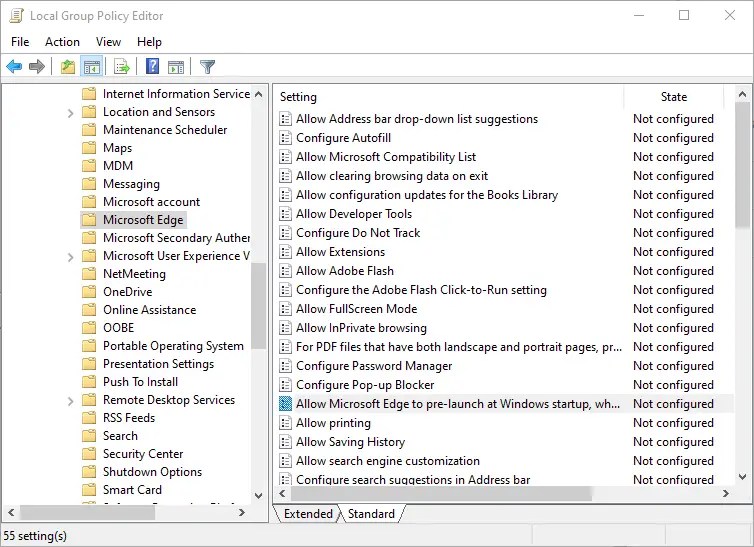754x547 pixels.
Task: Click the policy icon beside Configure Do Not Track
Action: (285, 233)
